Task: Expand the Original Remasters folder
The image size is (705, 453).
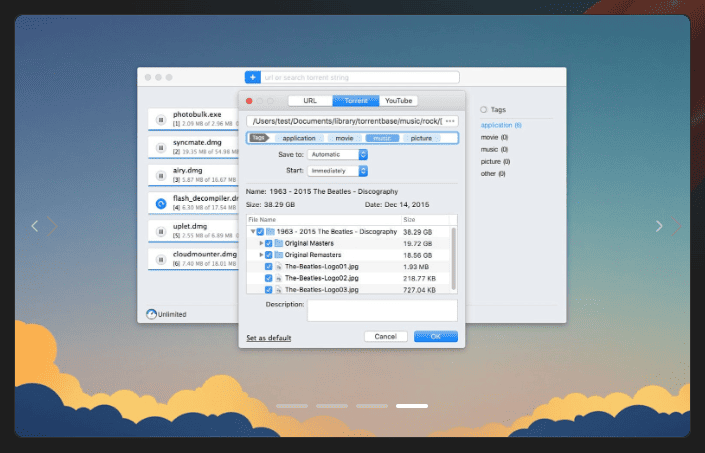Action: (261, 255)
